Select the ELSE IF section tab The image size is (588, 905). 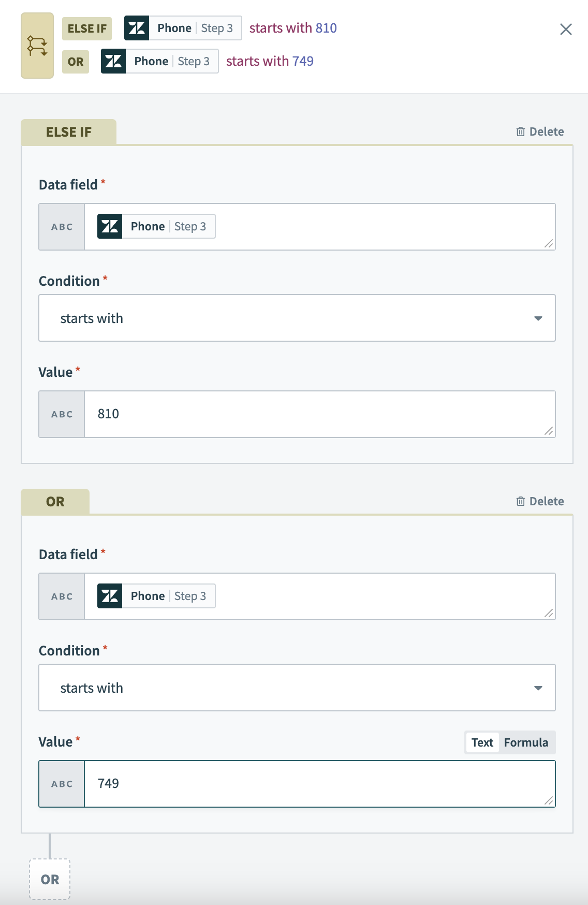tap(68, 132)
